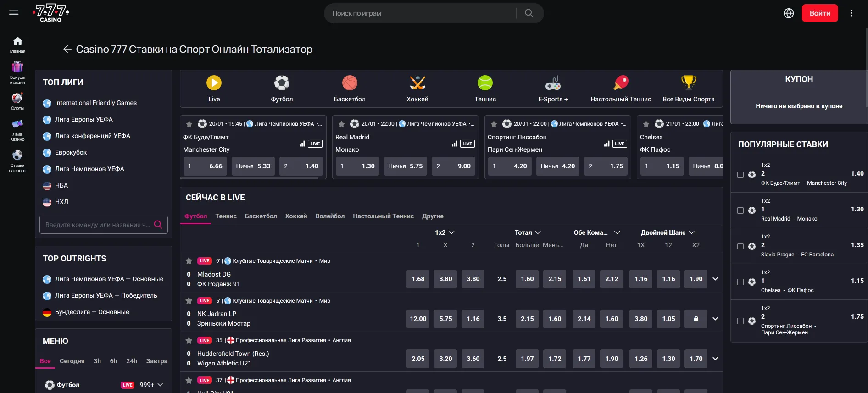The image size is (868, 393).
Task: Check the Real Madrid - Монако bet checkbox
Action: click(740, 210)
